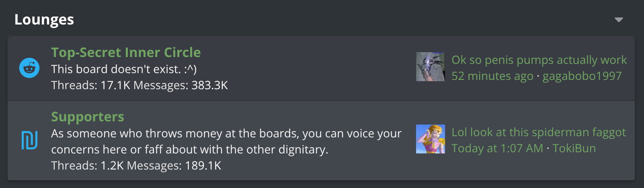Open gagabobo1997's avatar thumbnail
The height and width of the screenshot is (188, 644).
click(x=430, y=67)
